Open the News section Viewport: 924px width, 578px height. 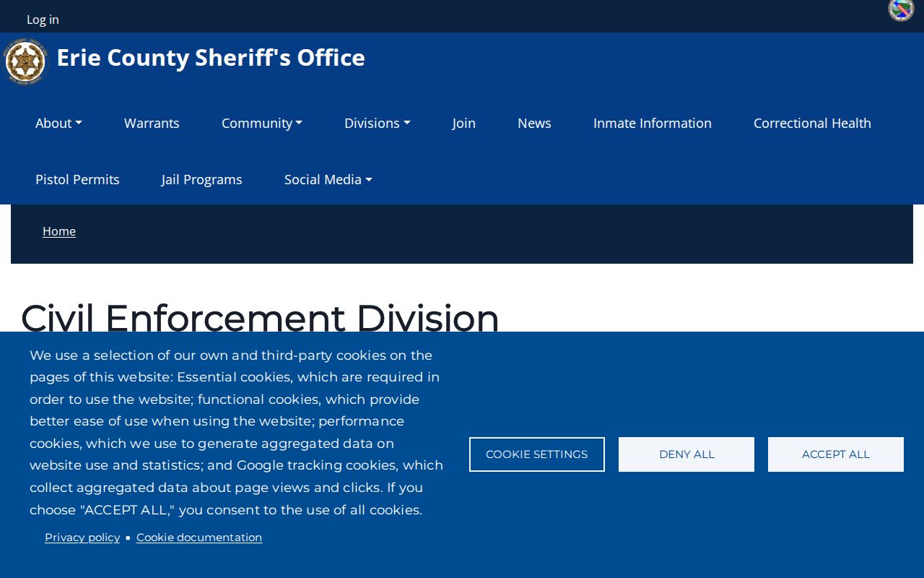pyautogui.click(x=534, y=123)
